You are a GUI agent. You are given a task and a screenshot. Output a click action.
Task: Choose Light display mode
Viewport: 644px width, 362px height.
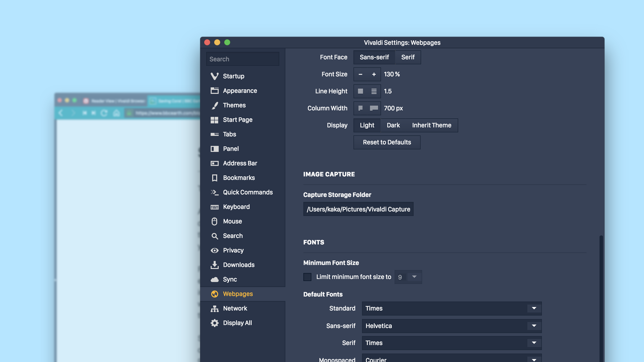click(367, 125)
